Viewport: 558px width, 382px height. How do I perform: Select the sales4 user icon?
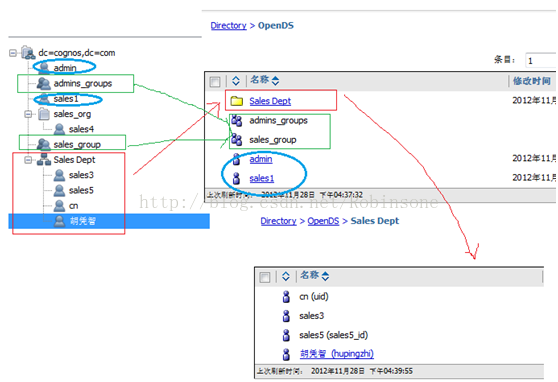click(59, 129)
